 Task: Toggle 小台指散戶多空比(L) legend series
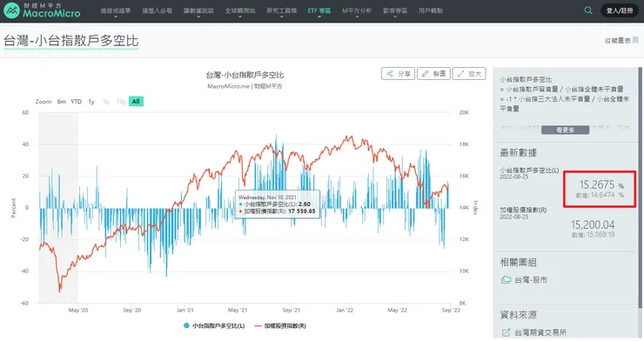(x=214, y=325)
